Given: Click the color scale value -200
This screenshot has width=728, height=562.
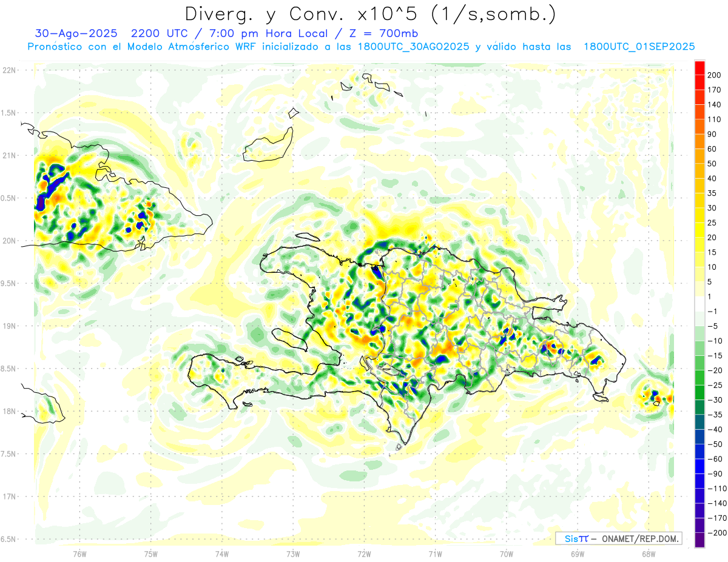Looking at the screenshot, I should (x=718, y=533).
